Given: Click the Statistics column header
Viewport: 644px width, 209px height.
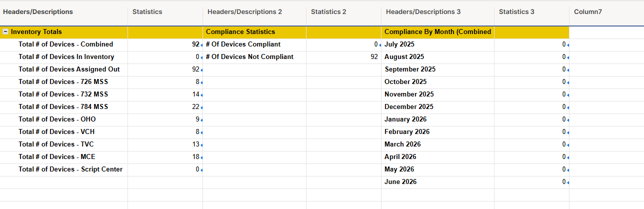Looking at the screenshot, I should [x=165, y=12].
